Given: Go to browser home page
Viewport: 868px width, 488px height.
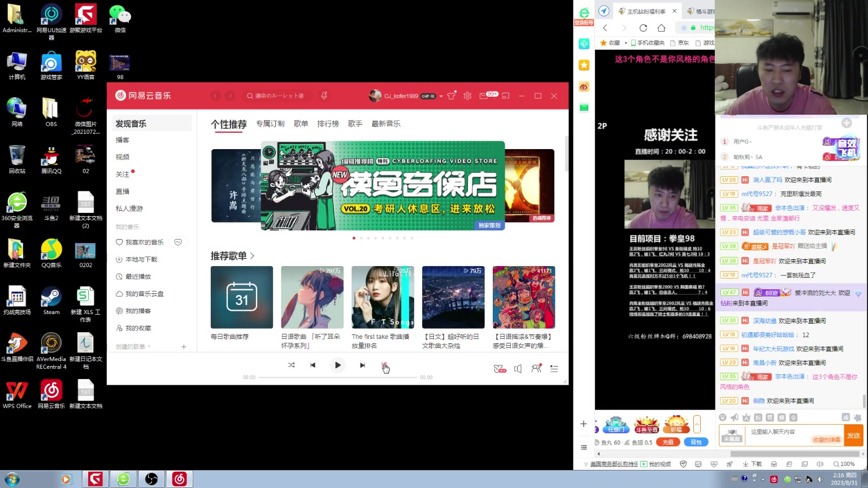Looking at the screenshot, I should click(x=661, y=28).
